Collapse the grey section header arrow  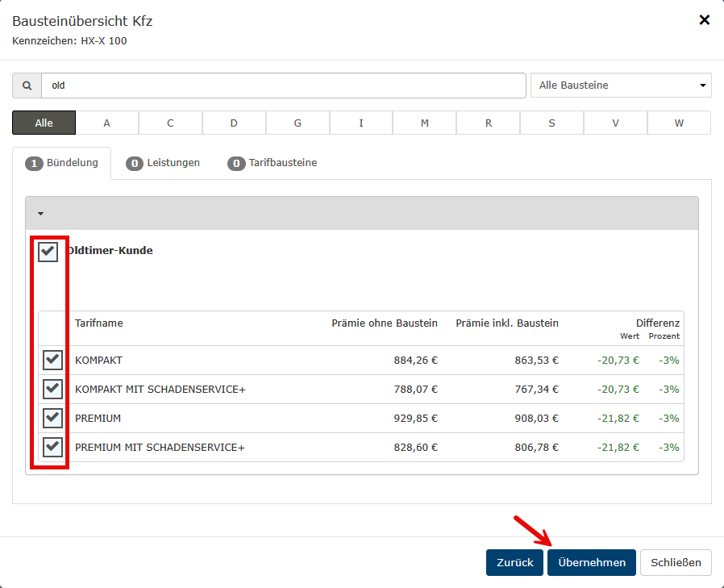40,214
